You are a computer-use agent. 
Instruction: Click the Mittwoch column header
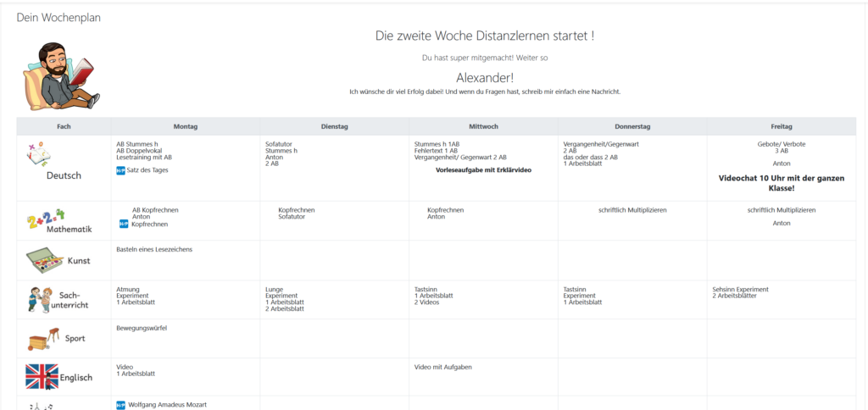coord(483,126)
